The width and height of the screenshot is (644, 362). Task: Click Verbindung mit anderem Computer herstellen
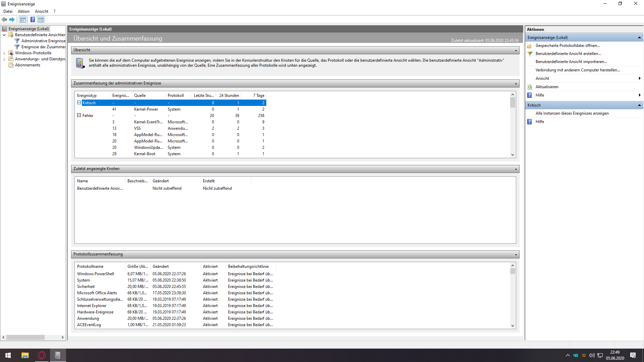coord(578,70)
